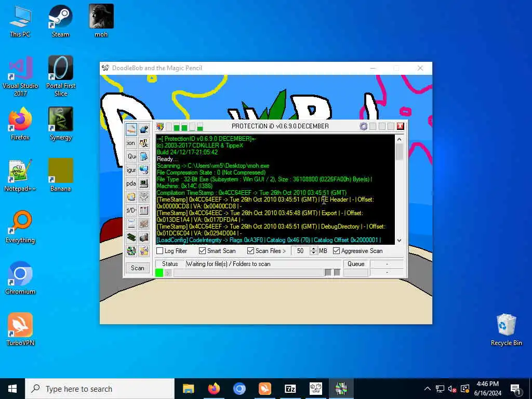Click the volume icon in system tray
532x399 pixels.
pos(452,389)
